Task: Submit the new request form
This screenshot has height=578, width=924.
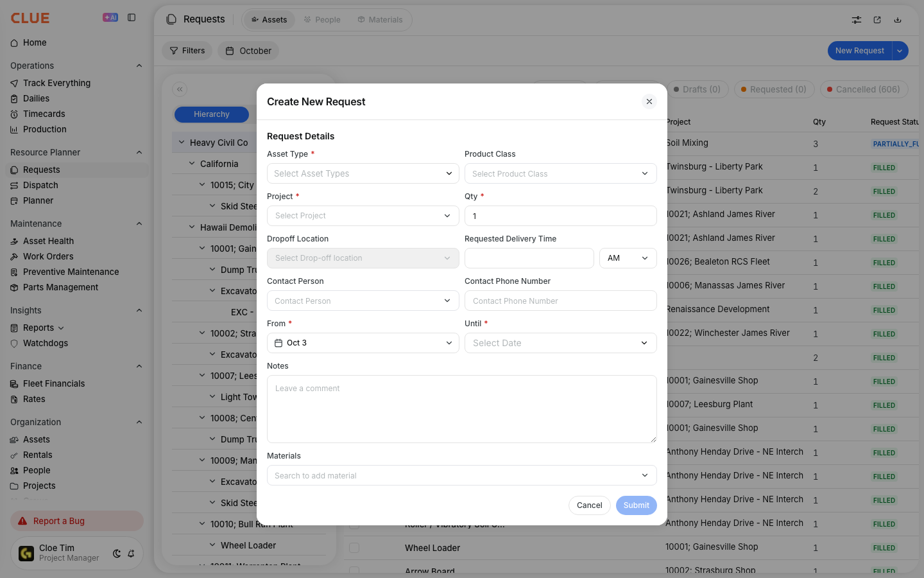Action: 637,505
